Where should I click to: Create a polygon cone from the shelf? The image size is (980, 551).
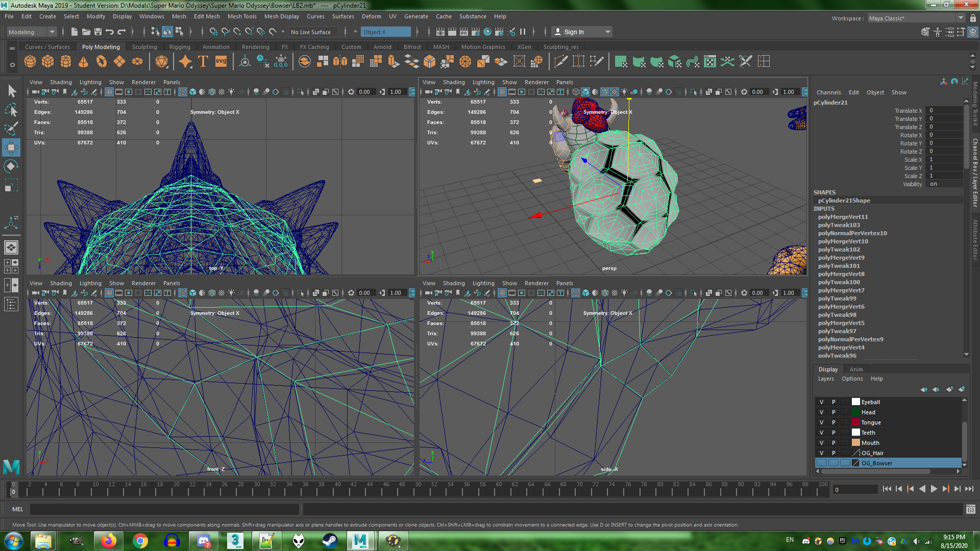(x=84, y=62)
